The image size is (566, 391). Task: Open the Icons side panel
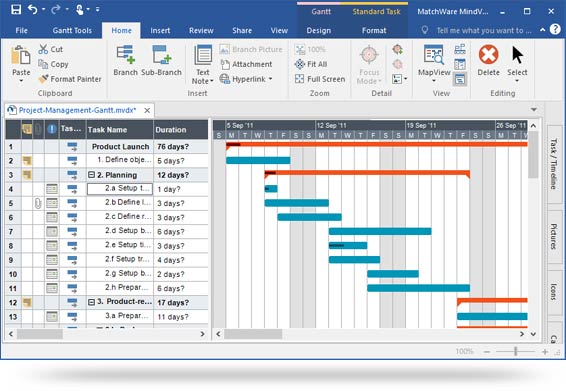point(554,292)
